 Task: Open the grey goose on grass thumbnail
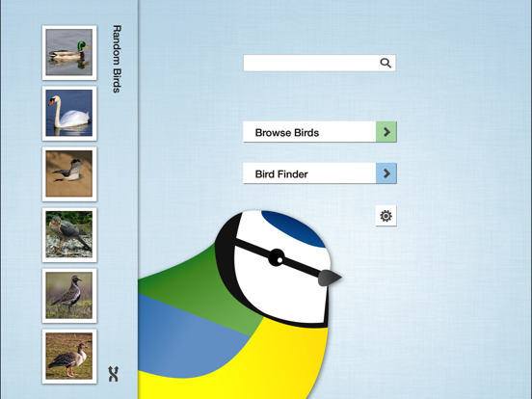(69, 357)
